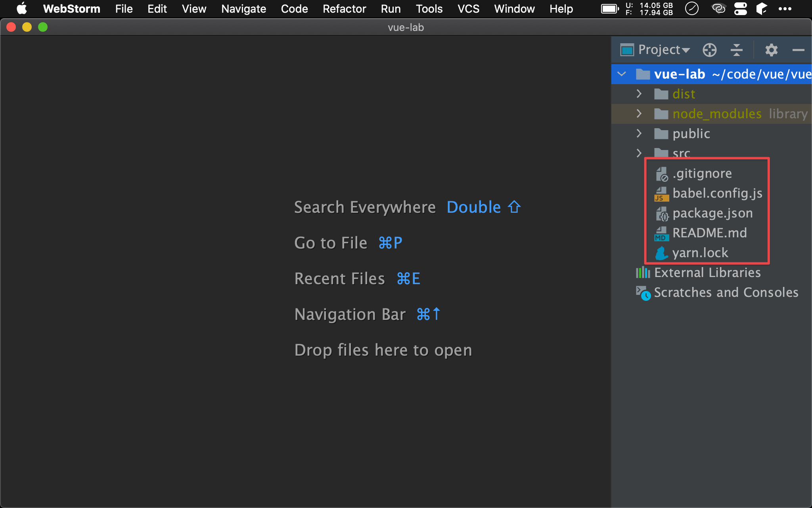This screenshot has height=508, width=812.
Task: Open the menu bar overflow ellipsis
Action: click(x=785, y=9)
